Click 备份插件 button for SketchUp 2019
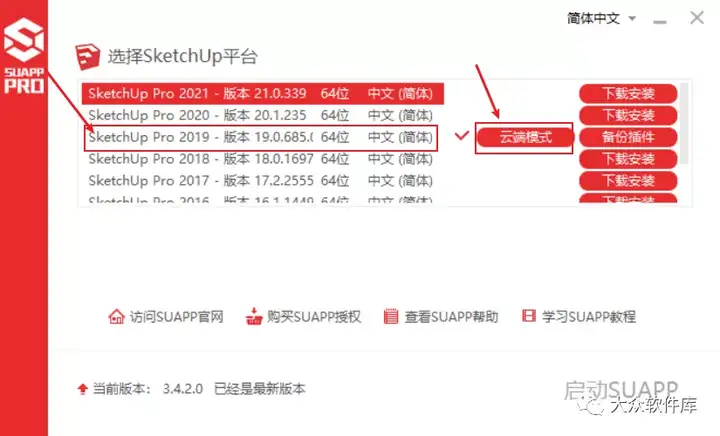The image size is (720, 436). pos(628,137)
